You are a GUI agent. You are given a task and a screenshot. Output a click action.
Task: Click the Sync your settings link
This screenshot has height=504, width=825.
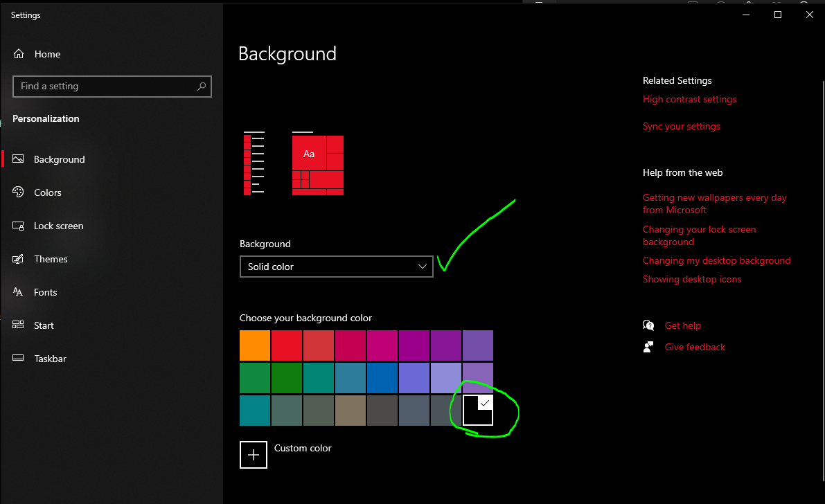(681, 126)
